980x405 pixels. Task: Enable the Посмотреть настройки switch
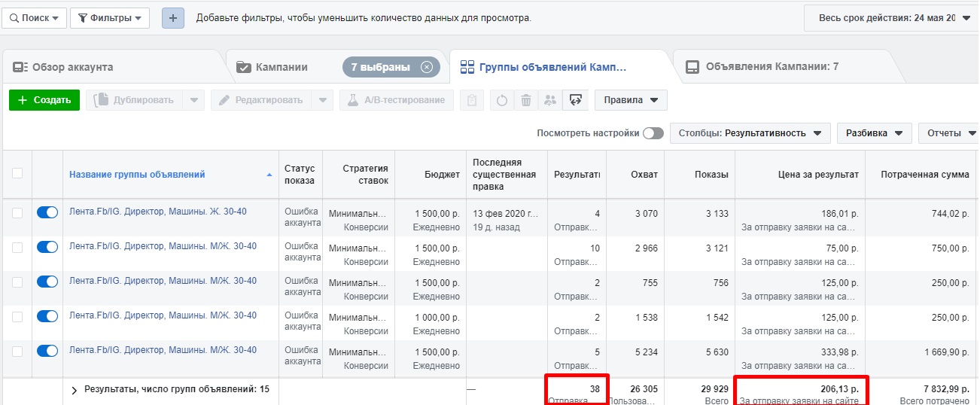653,133
